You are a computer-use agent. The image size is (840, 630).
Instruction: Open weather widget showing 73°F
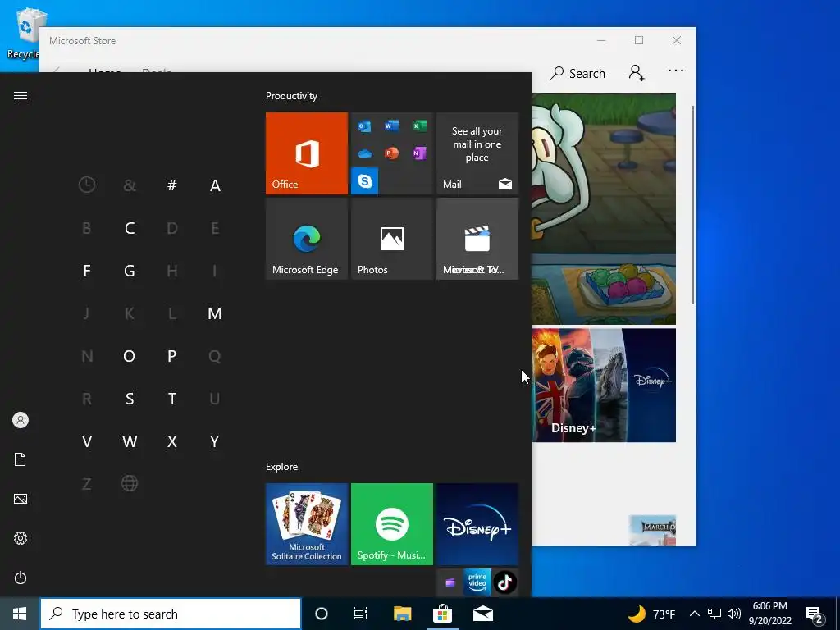click(651, 614)
